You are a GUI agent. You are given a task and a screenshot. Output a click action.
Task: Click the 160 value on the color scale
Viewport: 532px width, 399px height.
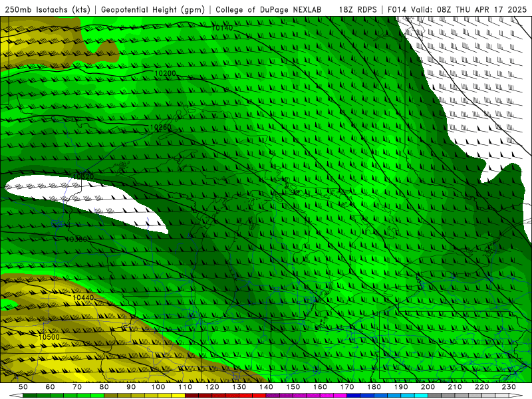point(321,387)
